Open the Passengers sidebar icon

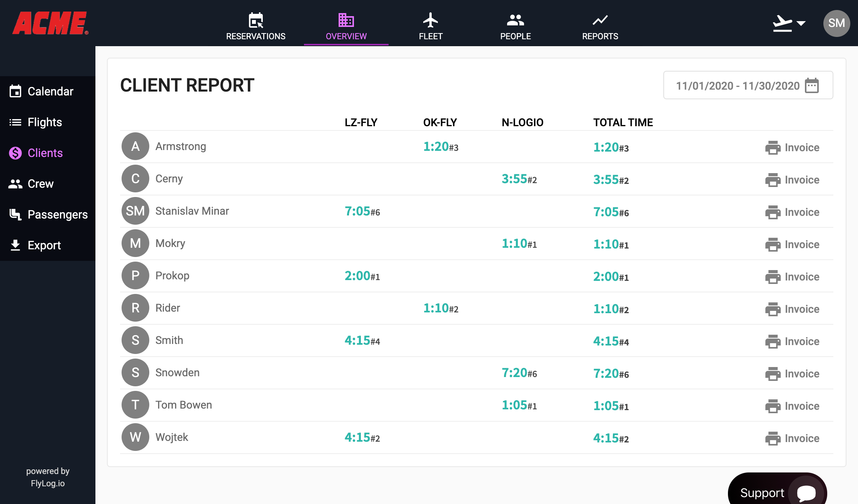click(x=15, y=214)
